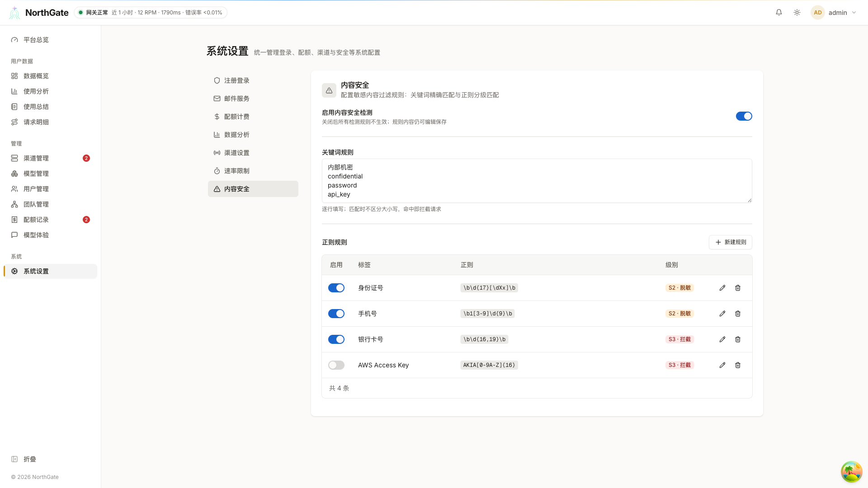
Task: Click 新建规则 button
Action: point(730,242)
